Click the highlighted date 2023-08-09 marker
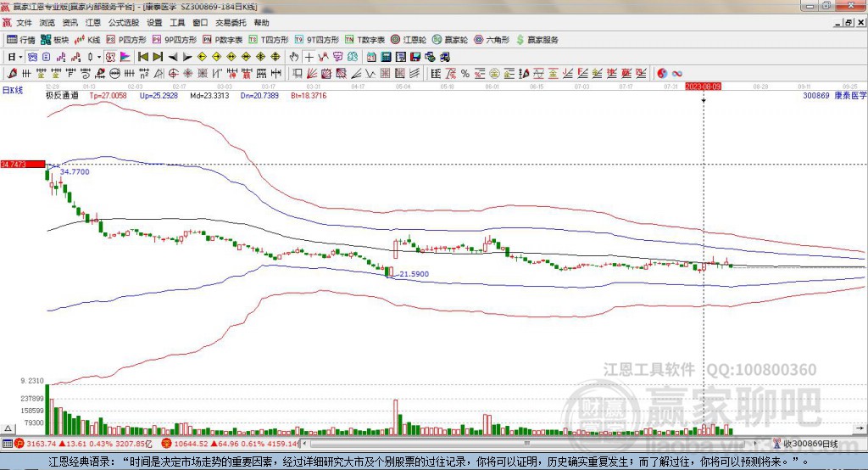 (x=703, y=87)
